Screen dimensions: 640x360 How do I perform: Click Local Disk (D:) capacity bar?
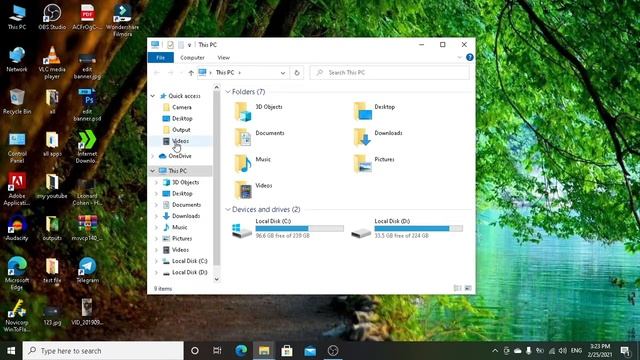coord(419,229)
